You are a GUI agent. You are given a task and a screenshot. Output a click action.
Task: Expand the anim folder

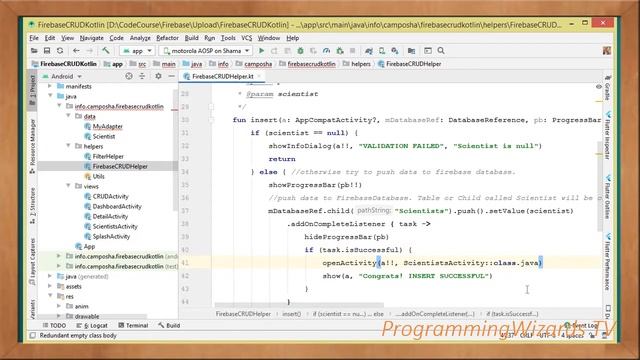pyautogui.click(x=59, y=306)
